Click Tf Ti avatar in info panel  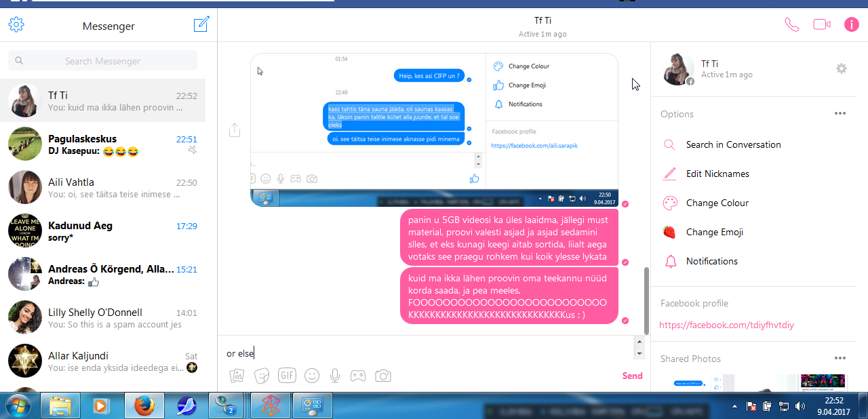pyautogui.click(x=678, y=68)
